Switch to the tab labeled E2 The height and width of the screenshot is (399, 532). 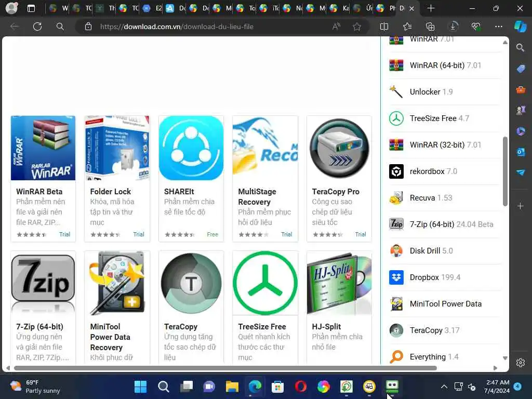[x=152, y=8]
